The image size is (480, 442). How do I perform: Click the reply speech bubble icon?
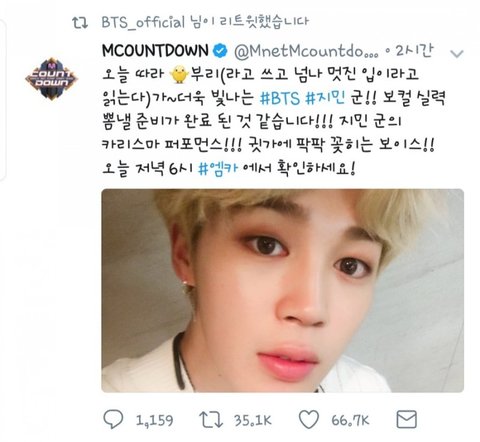pos(113,419)
